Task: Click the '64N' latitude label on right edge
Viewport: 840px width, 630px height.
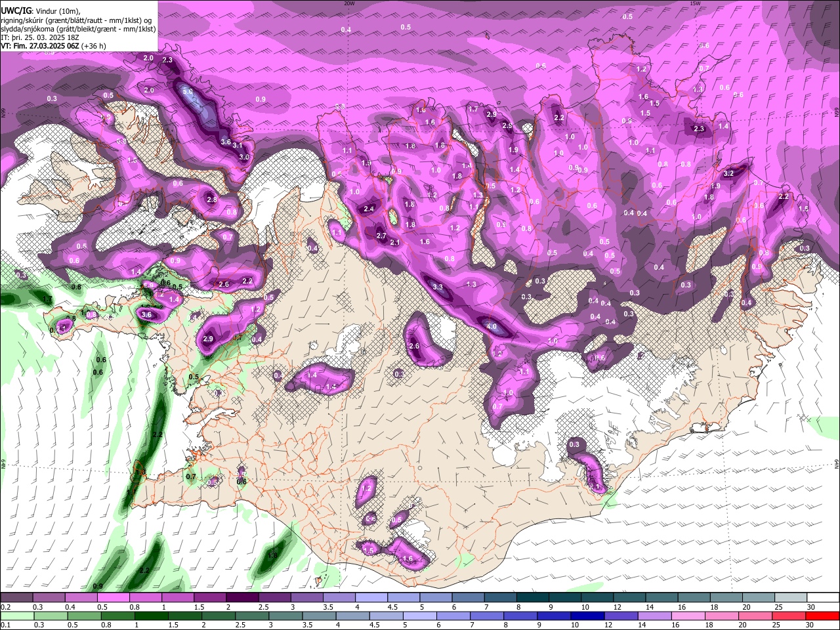Action: [x=837, y=463]
